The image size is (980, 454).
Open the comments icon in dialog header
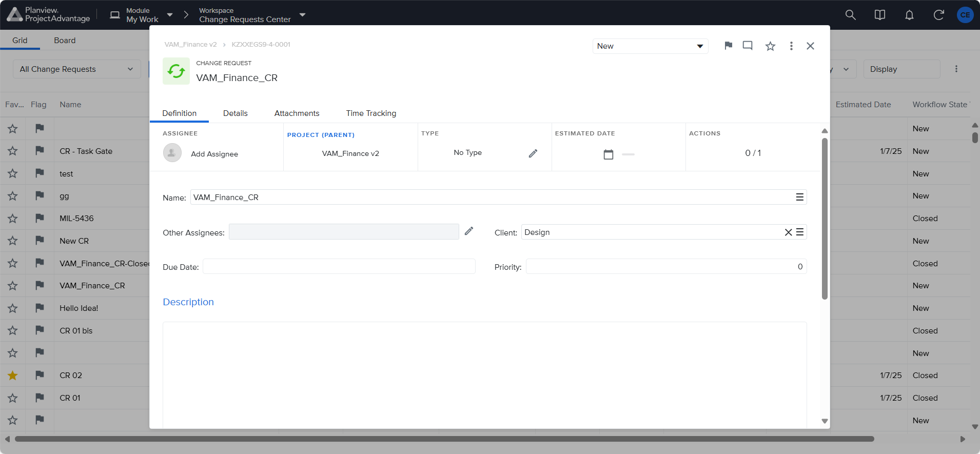tap(748, 46)
